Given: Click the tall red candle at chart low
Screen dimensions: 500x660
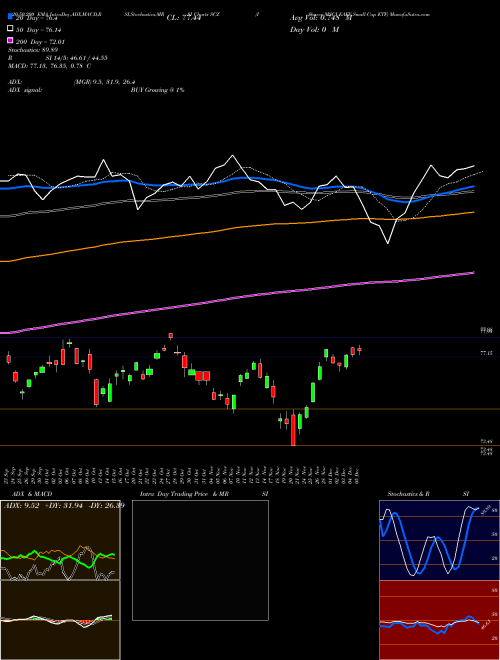Looking at the screenshot, I should [x=293, y=429].
